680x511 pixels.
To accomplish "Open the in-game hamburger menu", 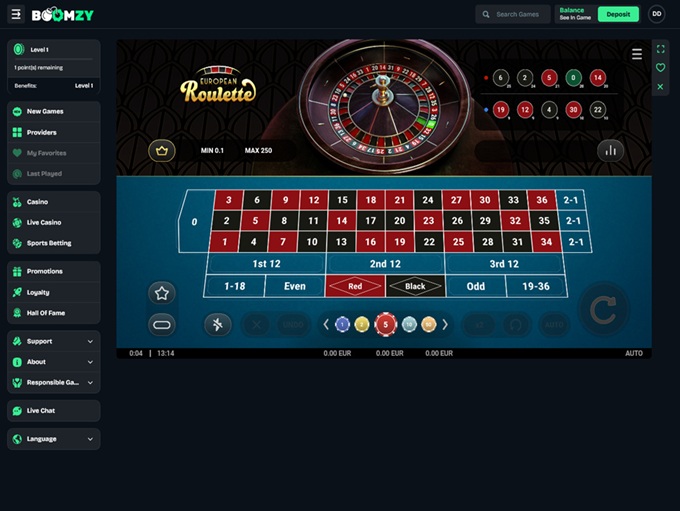I will click(637, 54).
